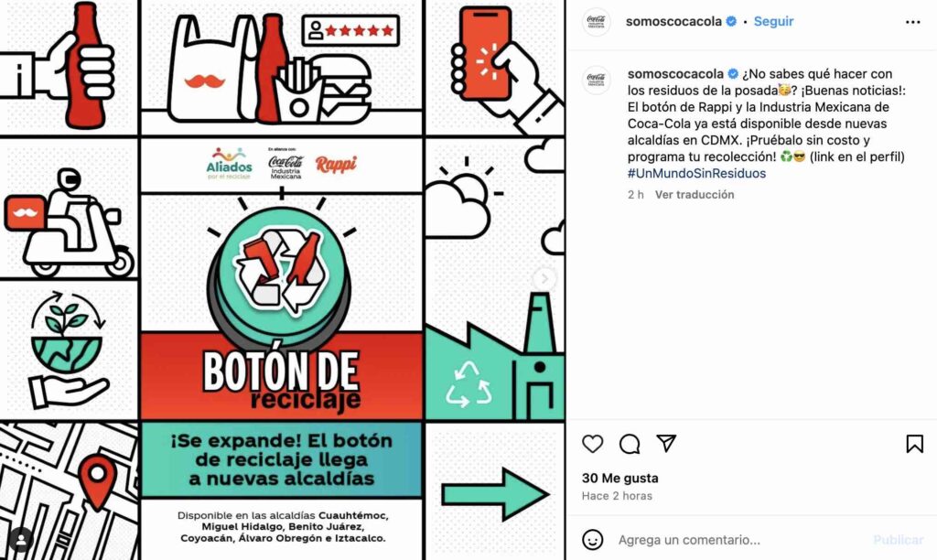937x560 pixels.
Task: Open somoscocacola avatar in post header
Action: click(x=596, y=22)
